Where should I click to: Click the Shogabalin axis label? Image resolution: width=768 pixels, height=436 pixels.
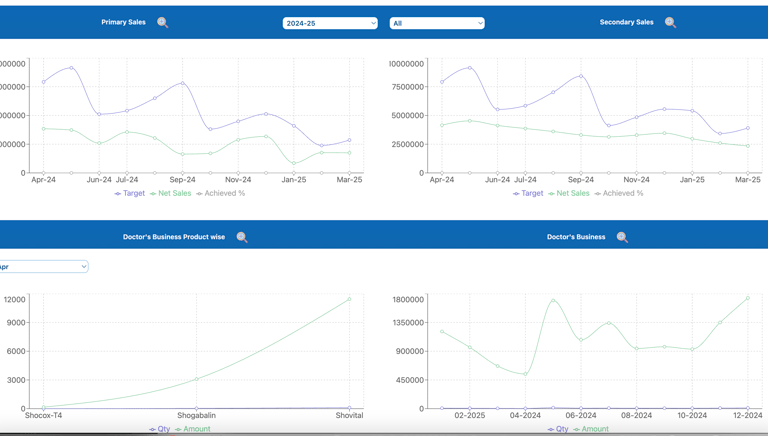coord(196,415)
